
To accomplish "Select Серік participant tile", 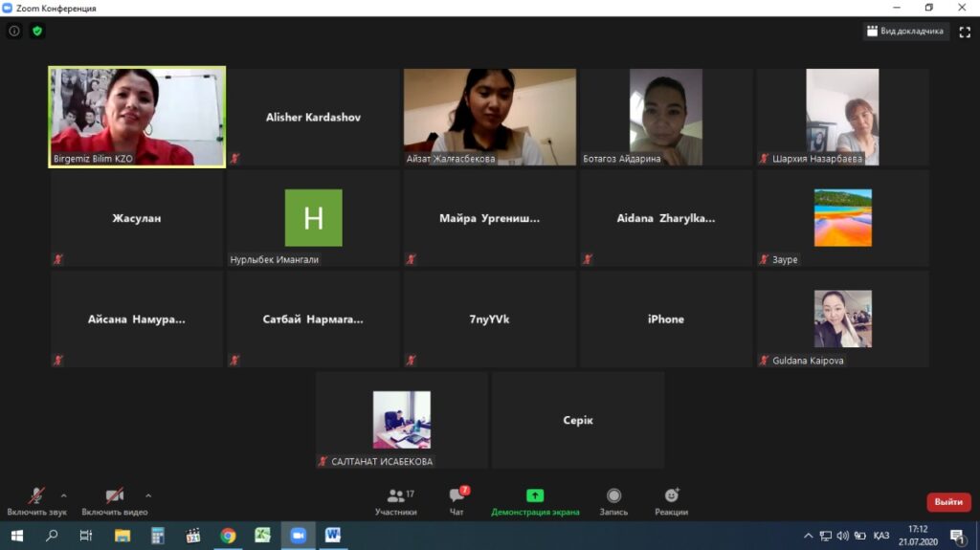I will (577, 420).
